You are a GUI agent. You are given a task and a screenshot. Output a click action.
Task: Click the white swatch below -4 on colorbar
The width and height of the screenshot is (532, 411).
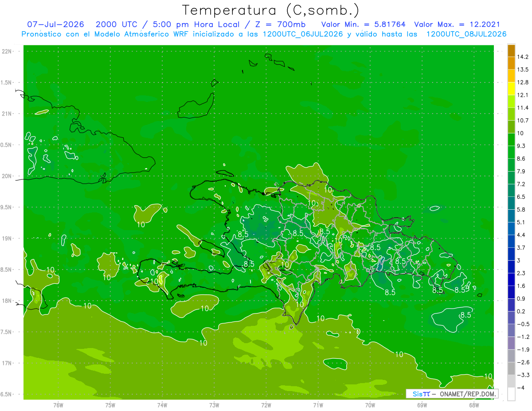[x=511, y=394]
